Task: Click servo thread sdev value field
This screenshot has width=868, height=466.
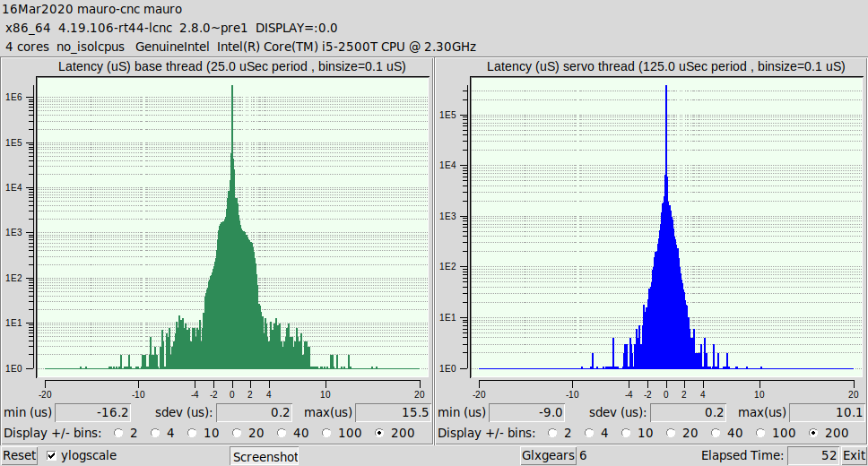Action: point(688,412)
